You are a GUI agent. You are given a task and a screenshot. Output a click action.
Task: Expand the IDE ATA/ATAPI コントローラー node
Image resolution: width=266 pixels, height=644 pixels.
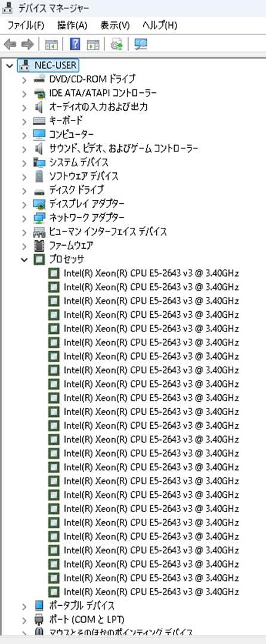(24, 93)
